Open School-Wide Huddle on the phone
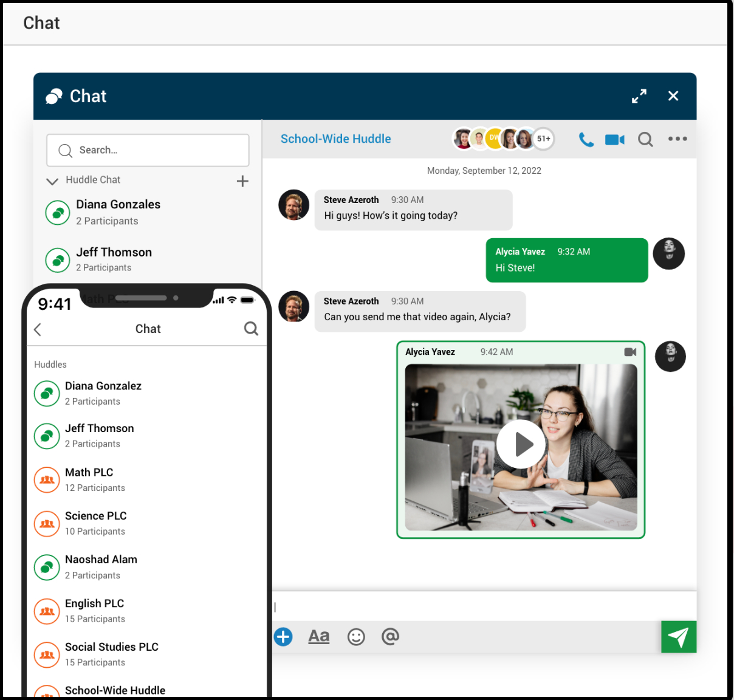 click(147, 690)
